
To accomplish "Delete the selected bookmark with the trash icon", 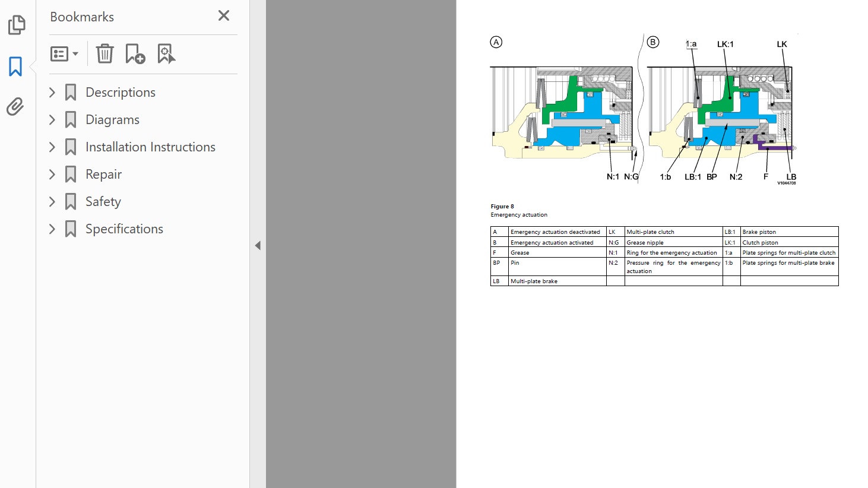I will (x=104, y=54).
